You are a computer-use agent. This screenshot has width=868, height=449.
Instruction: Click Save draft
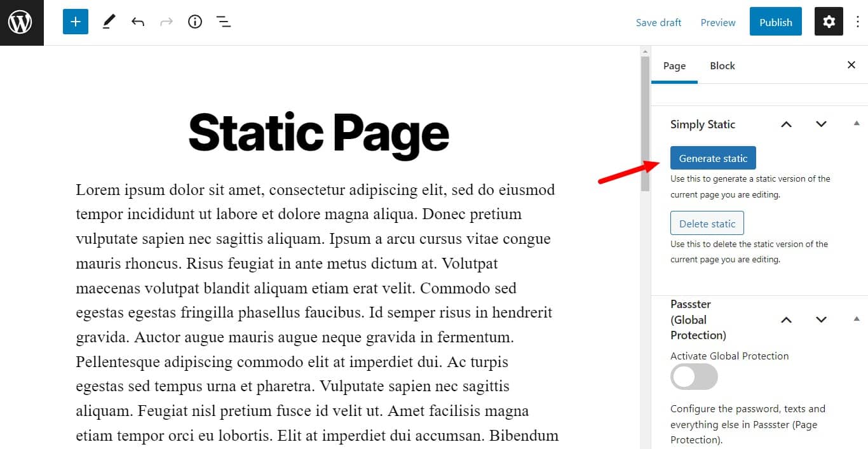click(658, 22)
